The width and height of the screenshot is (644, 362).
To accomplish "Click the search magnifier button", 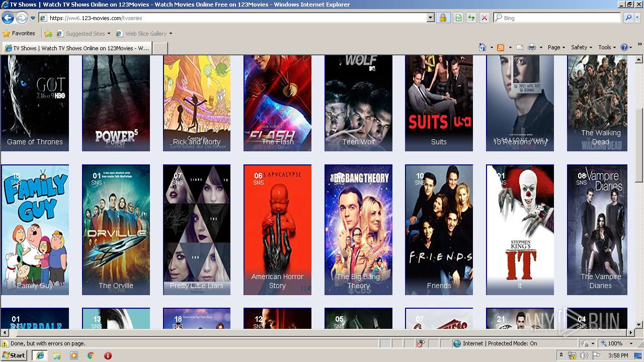I will 628,18.
